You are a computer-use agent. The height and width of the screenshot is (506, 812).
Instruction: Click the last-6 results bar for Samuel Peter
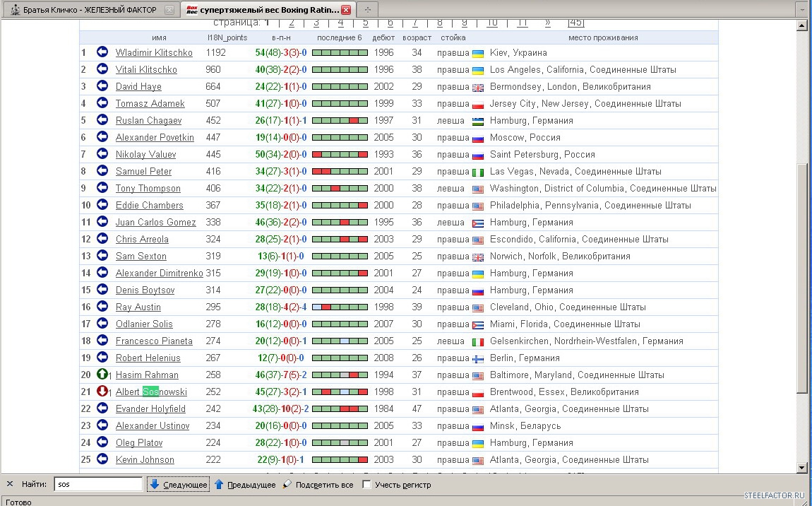(x=340, y=172)
